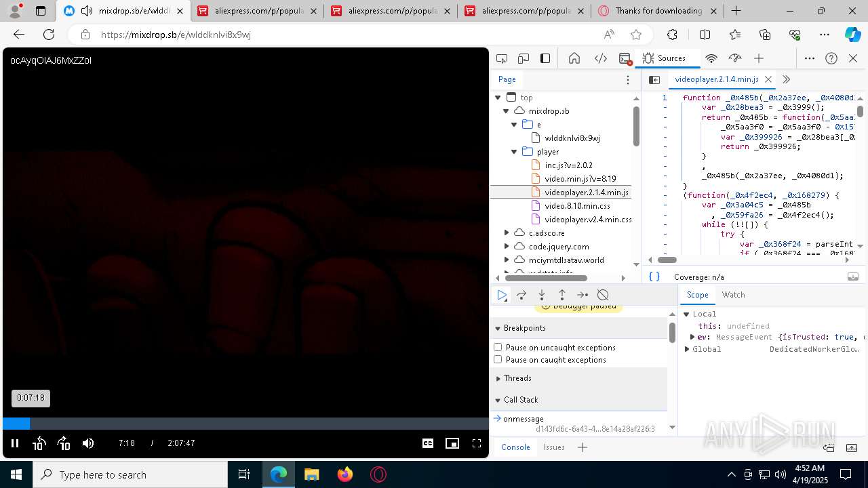868x488 pixels.
Task: Toggle device emulation in DevTools
Action: coord(524,58)
